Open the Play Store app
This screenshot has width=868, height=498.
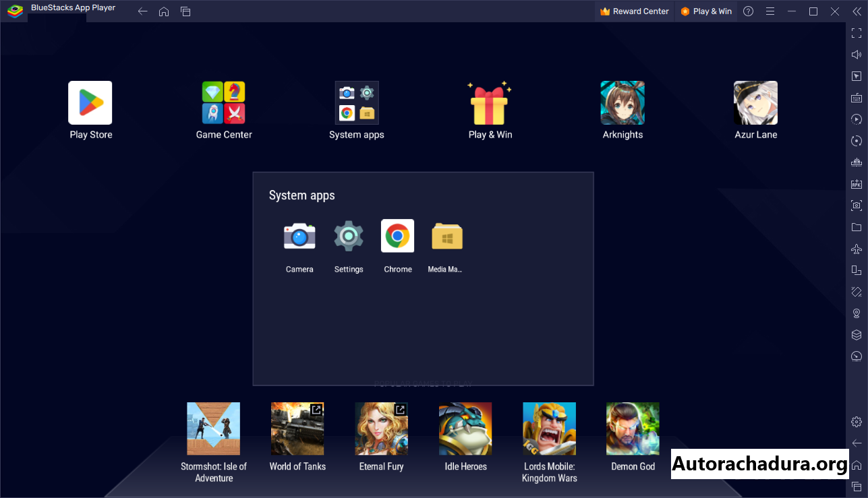tap(90, 103)
